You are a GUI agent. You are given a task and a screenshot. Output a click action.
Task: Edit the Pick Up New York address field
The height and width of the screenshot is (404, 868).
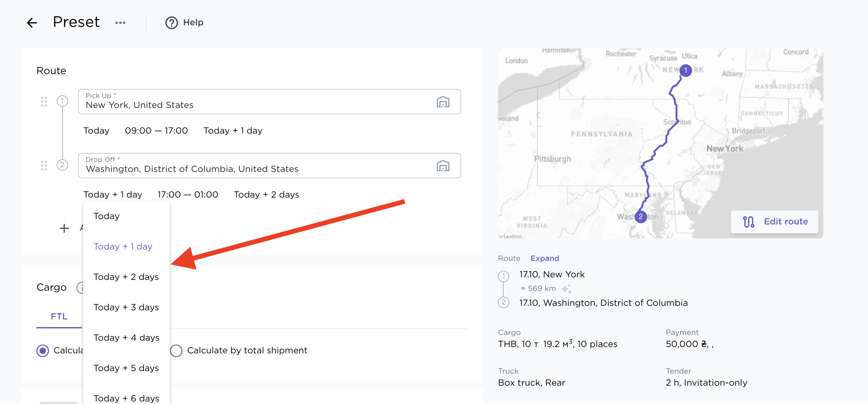click(x=269, y=102)
